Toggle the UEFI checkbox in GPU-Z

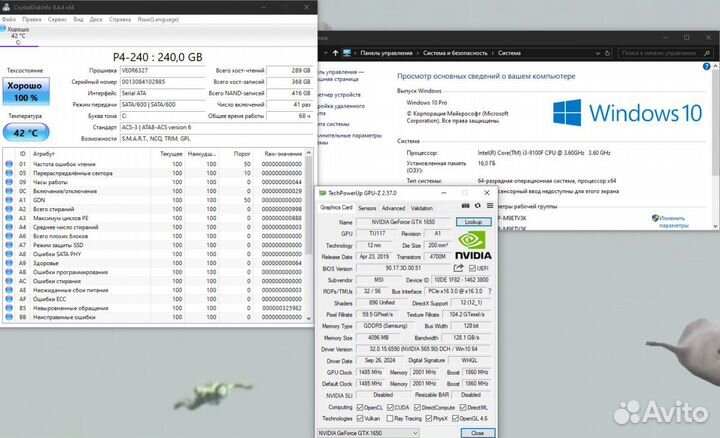(x=472, y=268)
